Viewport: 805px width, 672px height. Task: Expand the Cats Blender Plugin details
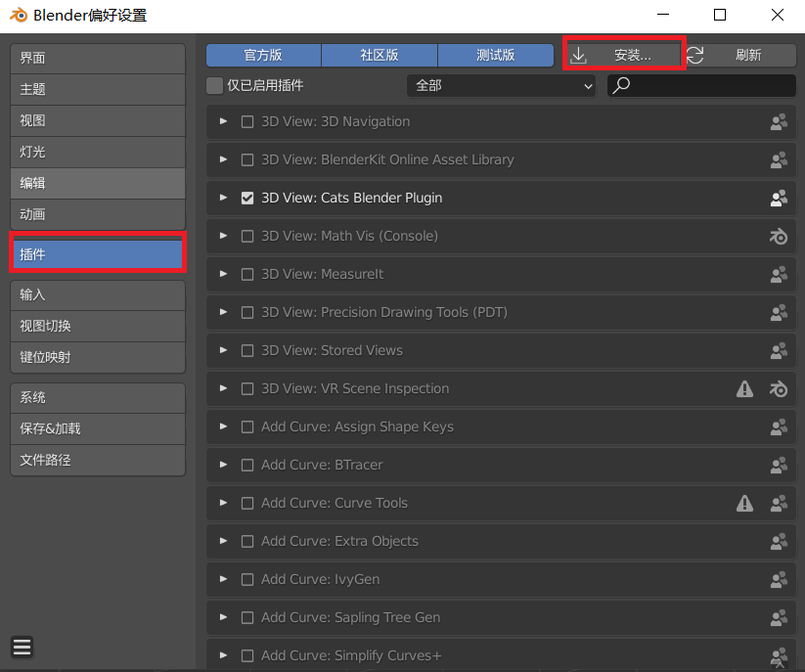(x=223, y=198)
